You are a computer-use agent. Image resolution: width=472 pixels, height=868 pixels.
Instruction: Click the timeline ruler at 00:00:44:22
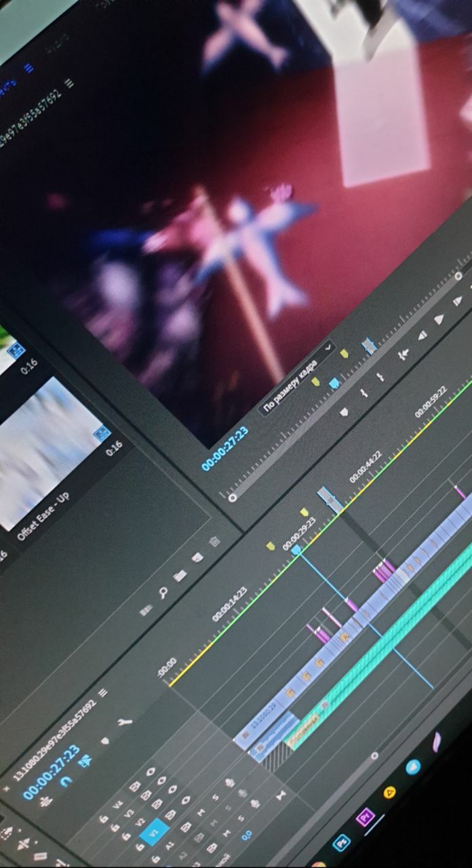pos(366,467)
